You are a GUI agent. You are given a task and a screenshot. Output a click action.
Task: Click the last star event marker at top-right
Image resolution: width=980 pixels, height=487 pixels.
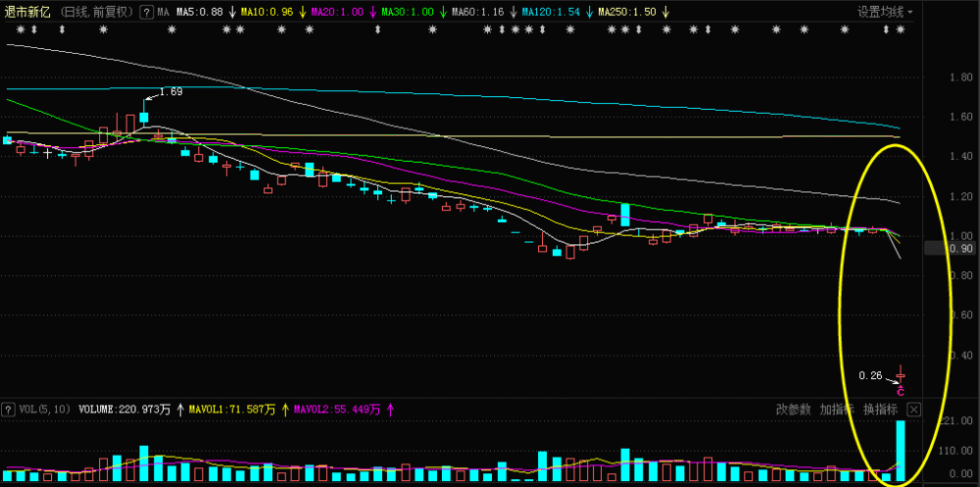pos(900,29)
